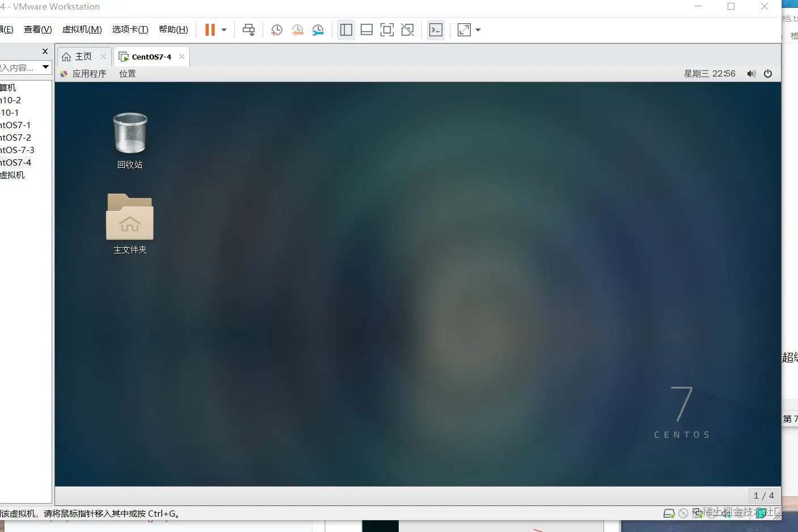Select ntOS7-4 in the library list
The width and height of the screenshot is (798, 532).
point(16,162)
